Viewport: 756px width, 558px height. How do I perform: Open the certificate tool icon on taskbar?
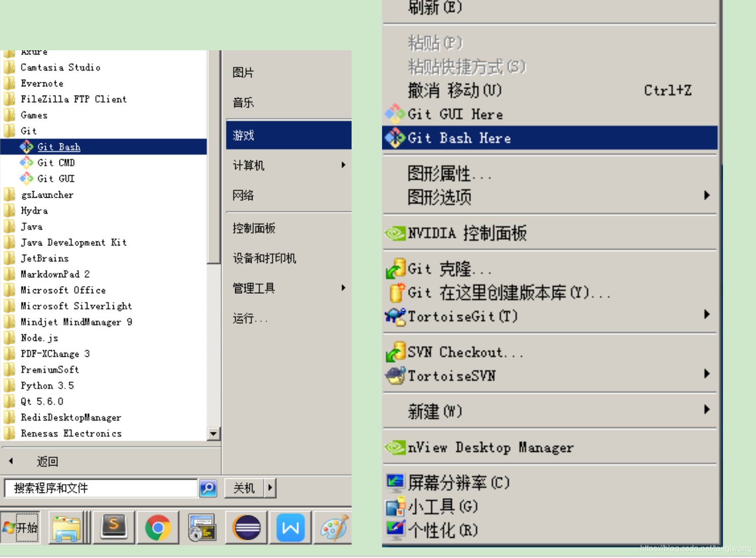pos(202,528)
